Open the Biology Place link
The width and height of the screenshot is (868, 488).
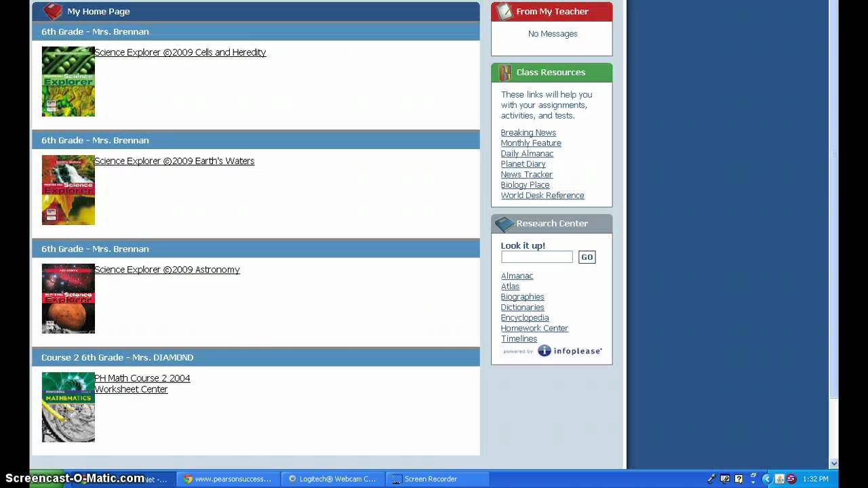click(525, 185)
